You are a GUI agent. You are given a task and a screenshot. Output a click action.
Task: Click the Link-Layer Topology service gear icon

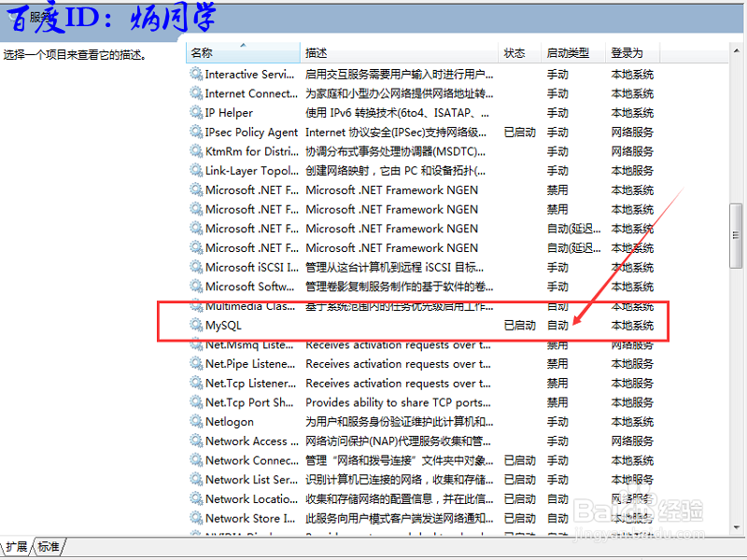tap(197, 170)
